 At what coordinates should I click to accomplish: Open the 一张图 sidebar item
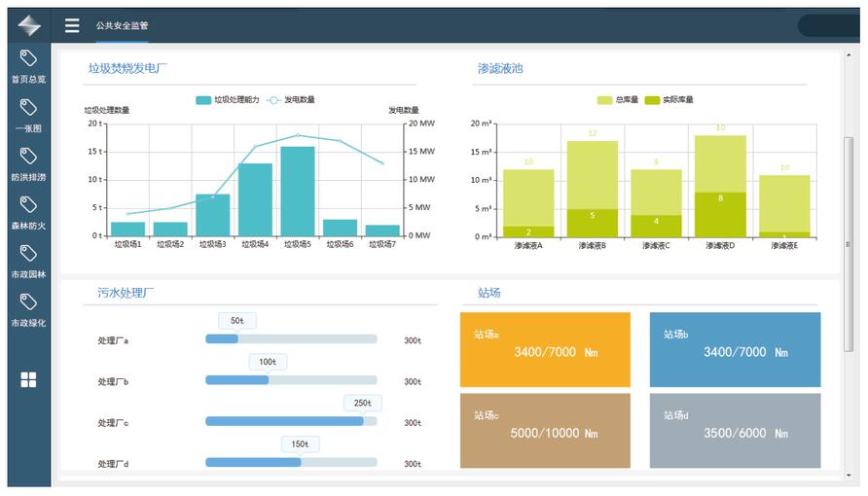(28, 114)
